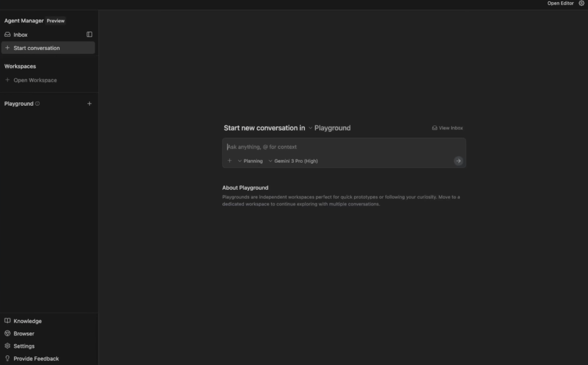Click Open Workspace under Workspaces
This screenshot has width=588, height=365.
coord(34,80)
